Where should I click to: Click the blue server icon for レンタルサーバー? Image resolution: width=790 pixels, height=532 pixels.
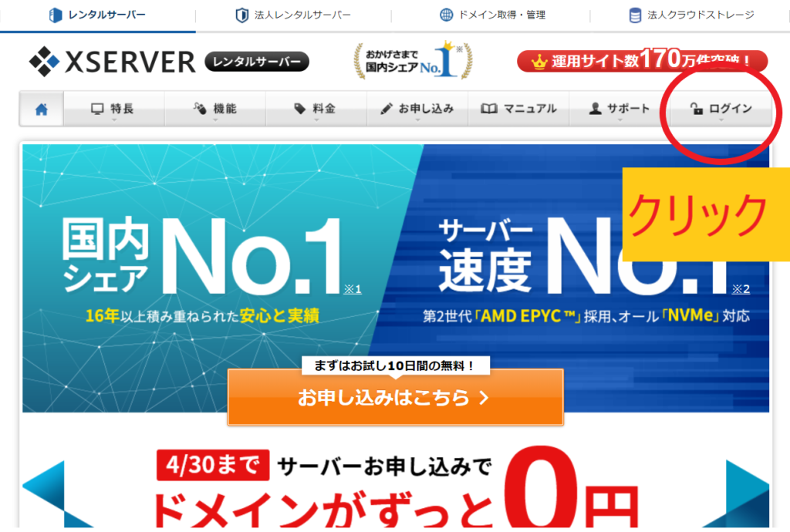tap(56, 15)
